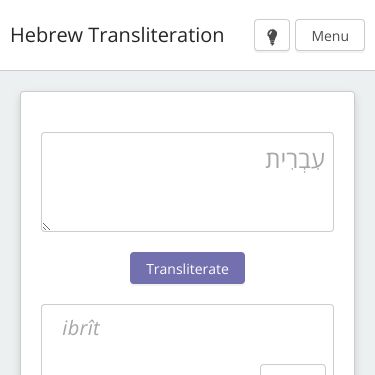Click the עִבְרִית placeholder text
The image size is (375, 375).
point(295,159)
